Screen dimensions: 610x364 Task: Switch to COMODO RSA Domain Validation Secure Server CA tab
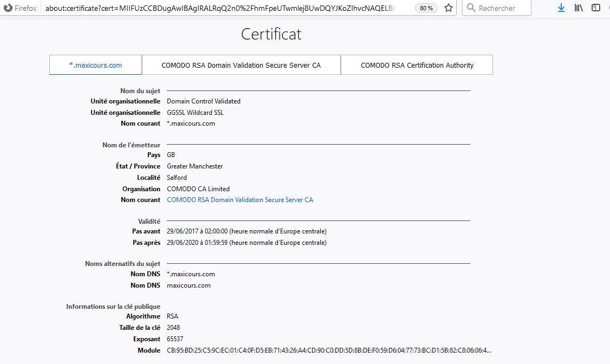coord(241,65)
